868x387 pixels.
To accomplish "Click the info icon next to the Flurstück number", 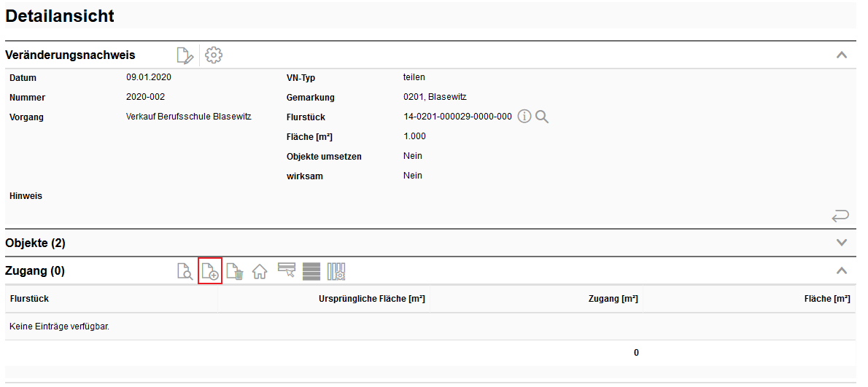I will (x=524, y=117).
